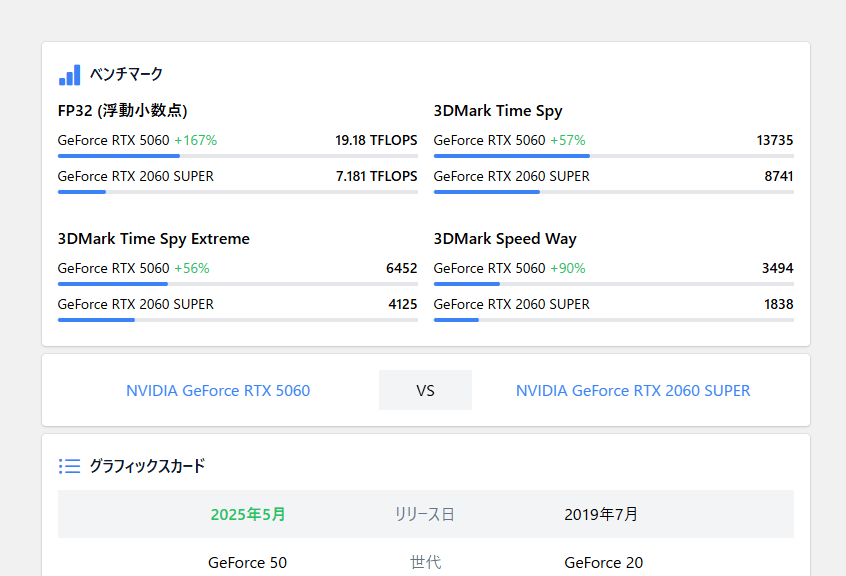Click the RTX 5060 Speed Way progress bar
Screen dimensions: 846x576
pyautogui.click(x=613, y=284)
